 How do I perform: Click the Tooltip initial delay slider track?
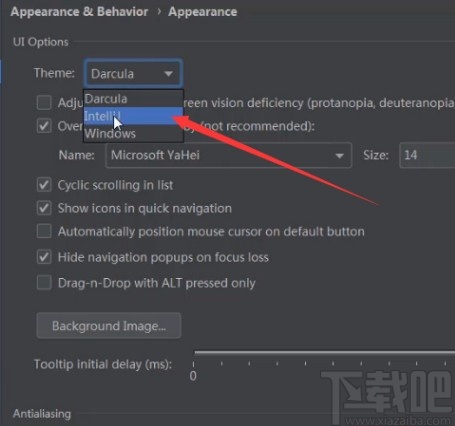[324, 352]
